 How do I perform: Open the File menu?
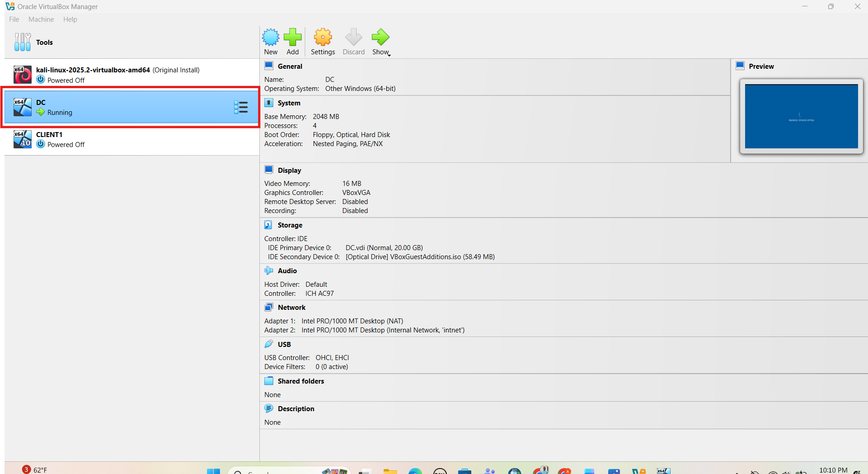click(14, 19)
